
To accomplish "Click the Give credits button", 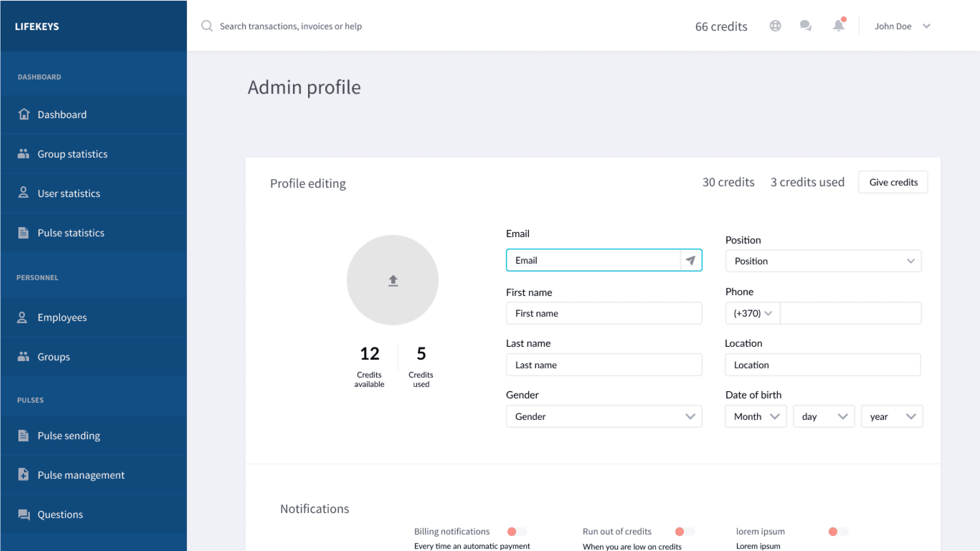I will [x=893, y=182].
